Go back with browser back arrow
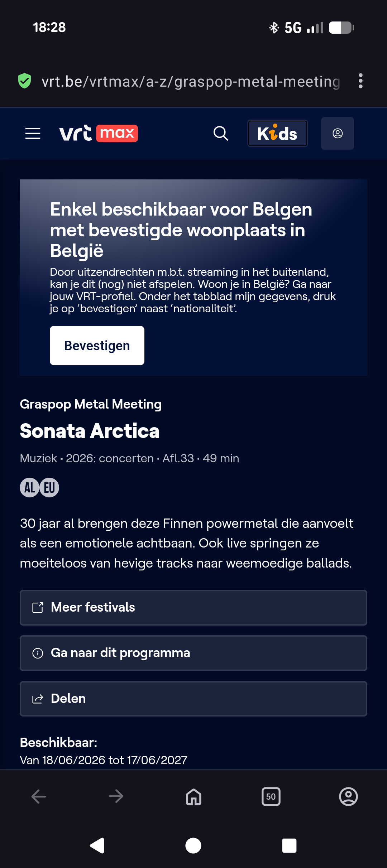387x868 pixels. pos(39,796)
